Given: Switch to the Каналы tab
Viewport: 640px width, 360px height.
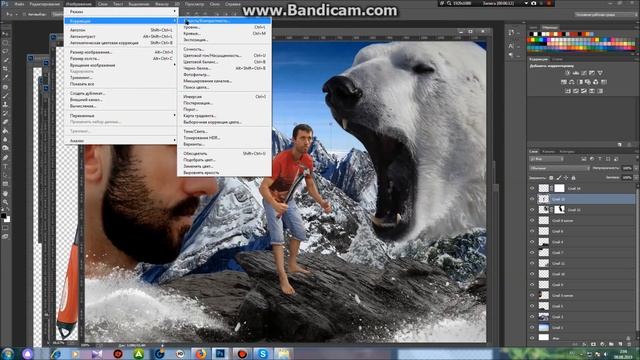Looking at the screenshot, I should point(548,151).
